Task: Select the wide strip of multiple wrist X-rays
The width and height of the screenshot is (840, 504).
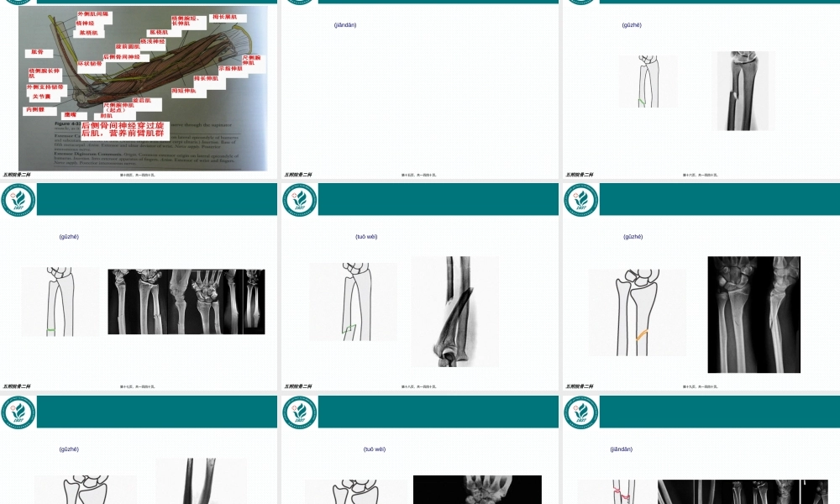Action: click(x=186, y=302)
